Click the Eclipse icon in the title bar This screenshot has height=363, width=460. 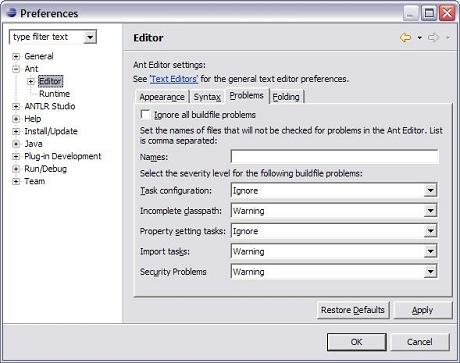(x=11, y=13)
